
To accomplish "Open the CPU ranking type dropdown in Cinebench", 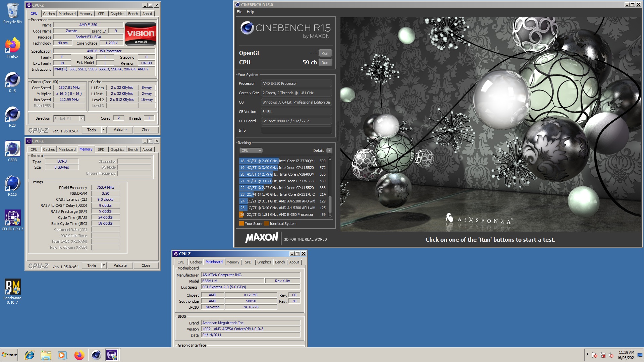I will click(x=251, y=150).
